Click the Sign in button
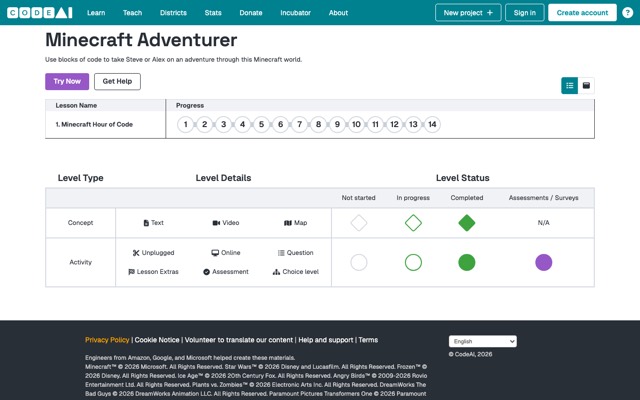Image resolution: width=640 pixels, height=400 pixels. point(524,13)
